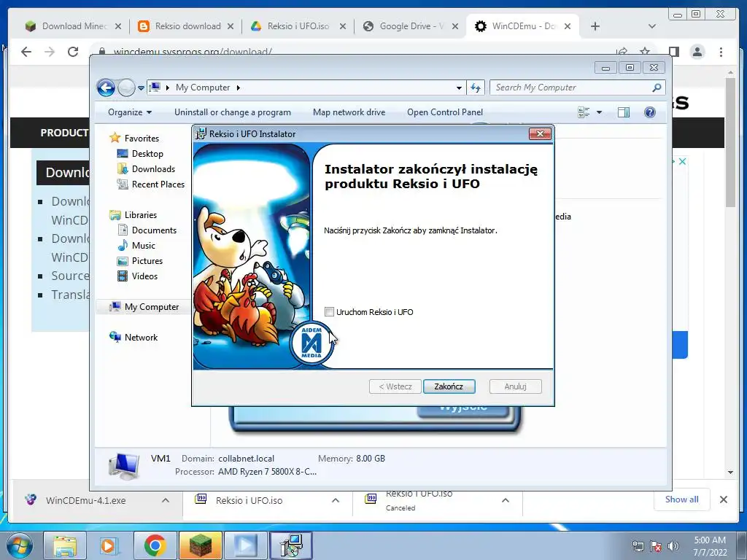Click Map network drive in Explorer toolbar
Image resolution: width=747 pixels, height=560 pixels.
[349, 112]
